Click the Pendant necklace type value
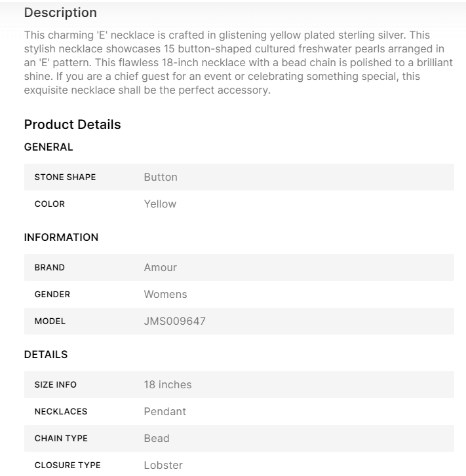 165,411
